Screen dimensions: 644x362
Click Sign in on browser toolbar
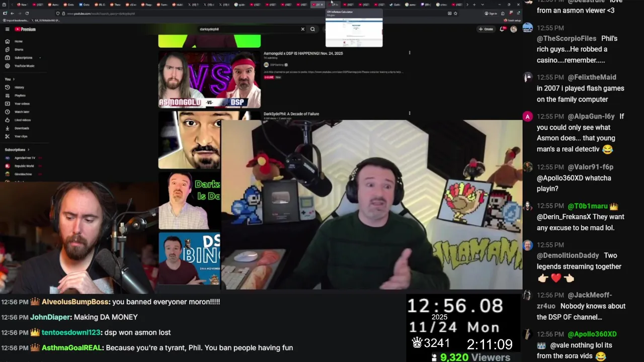coord(491,14)
